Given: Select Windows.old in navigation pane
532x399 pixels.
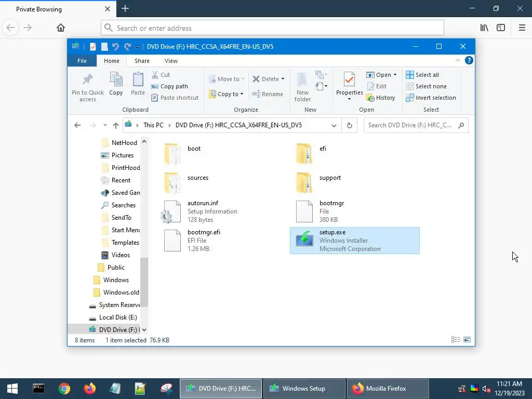Looking at the screenshot, I should coord(116,292).
